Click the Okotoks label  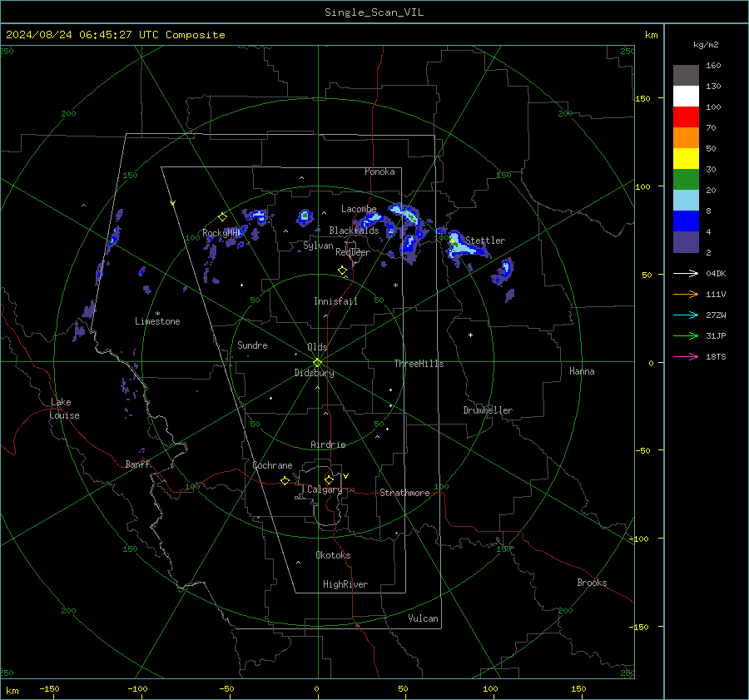(333, 555)
